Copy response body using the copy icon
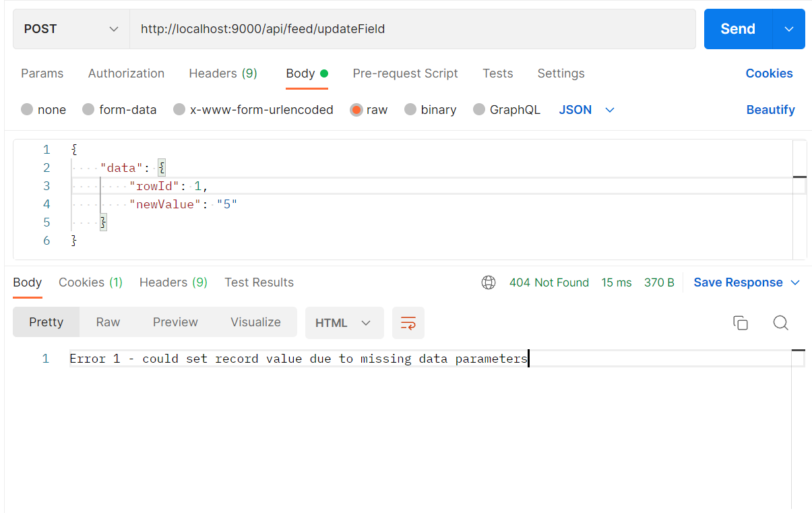This screenshot has width=812, height=513. pyautogui.click(x=741, y=323)
